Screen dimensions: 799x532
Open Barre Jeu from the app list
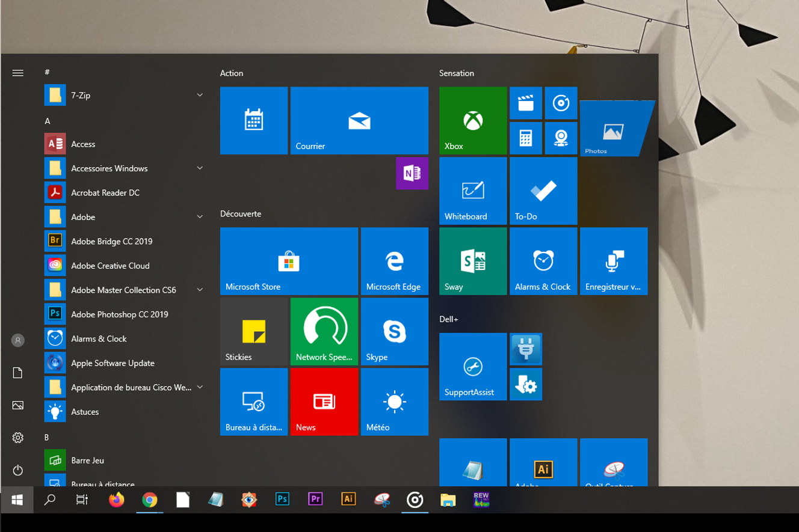pos(125,460)
